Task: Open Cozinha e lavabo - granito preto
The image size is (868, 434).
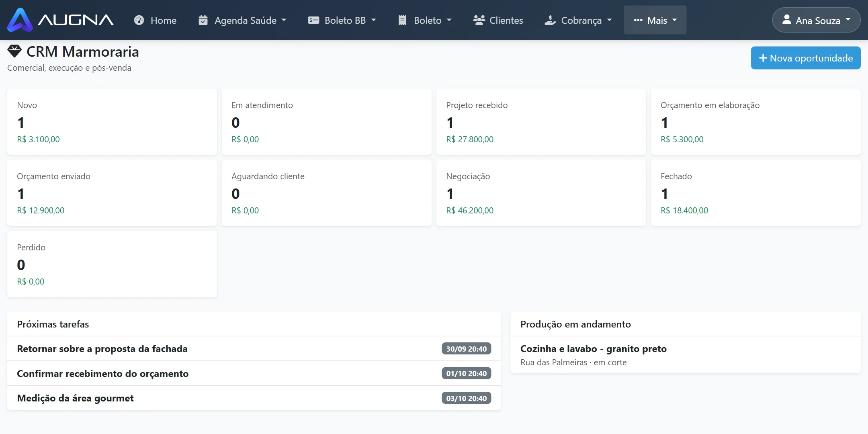Action: pyautogui.click(x=593, y=349)
